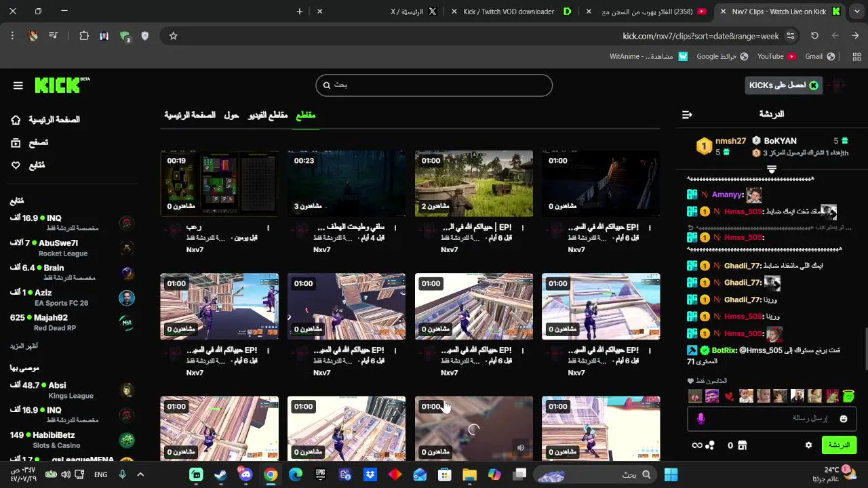The height and width of the screenshot is (488, 868).
Task: Open Microsoft Edge from the taskbar
Action: [x=295, y=474]
